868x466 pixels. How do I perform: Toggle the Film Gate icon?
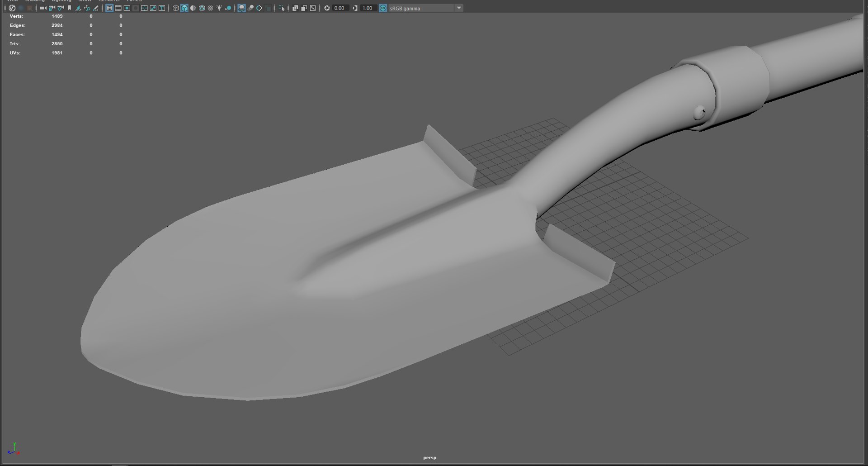coord(118,8)
